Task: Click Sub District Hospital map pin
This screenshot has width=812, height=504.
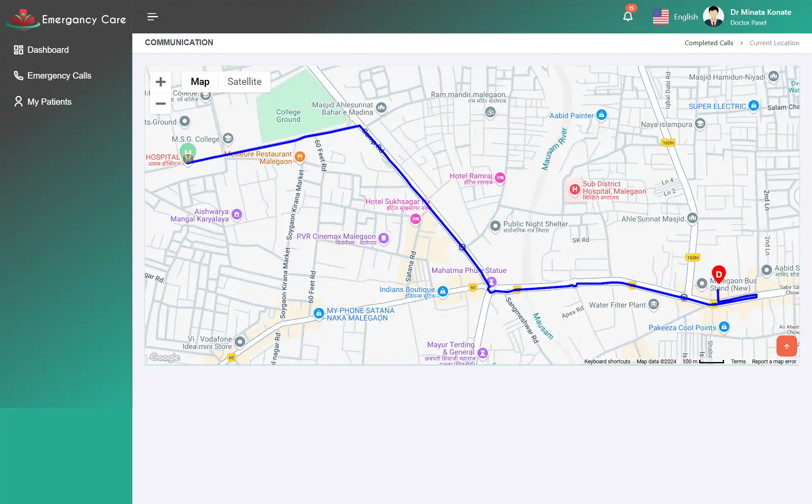Action: [574, 189]
